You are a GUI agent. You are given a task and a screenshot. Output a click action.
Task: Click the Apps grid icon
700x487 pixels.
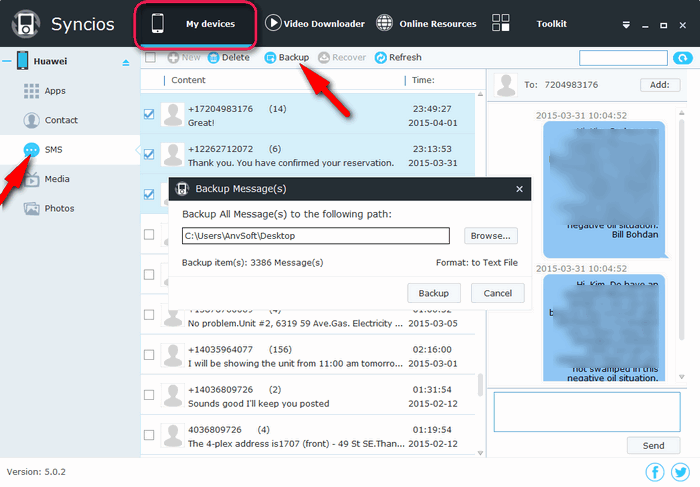31,91
